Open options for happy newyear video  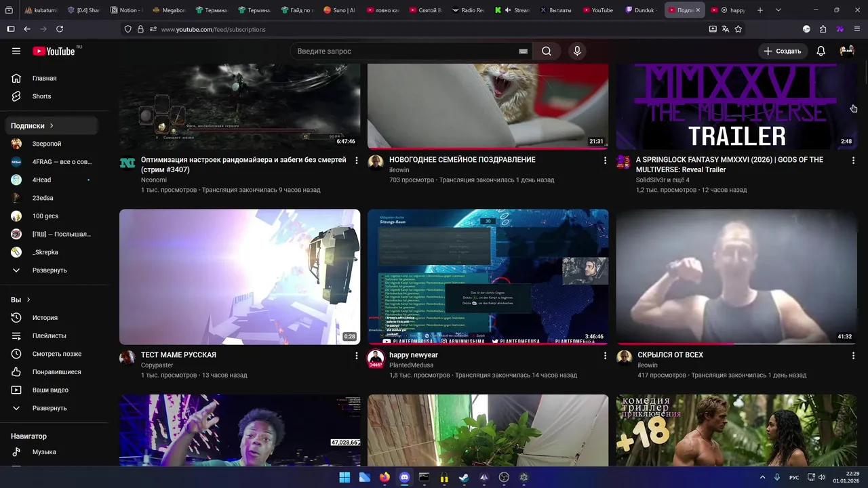click(x=605, y=355)
